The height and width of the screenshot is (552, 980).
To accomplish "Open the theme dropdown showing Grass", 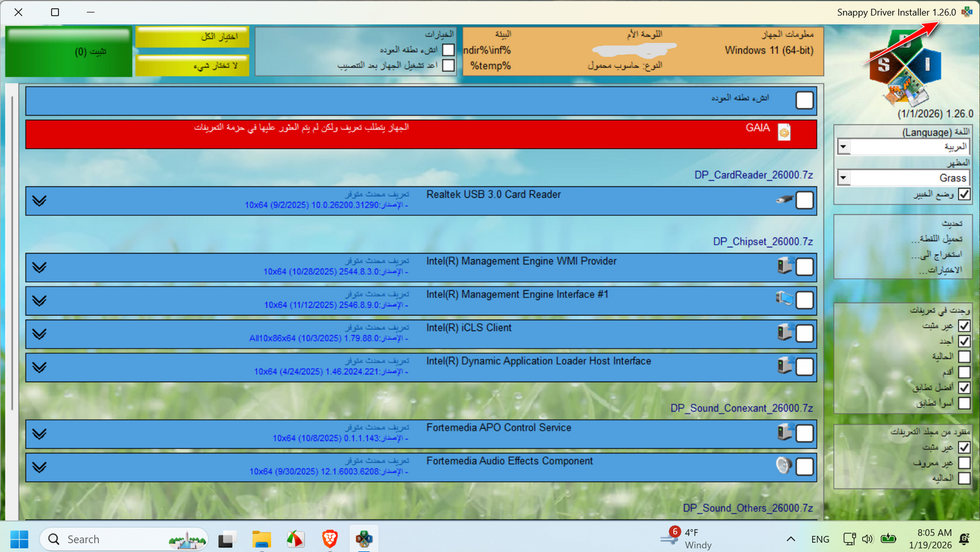I will (x=903, y=178).
